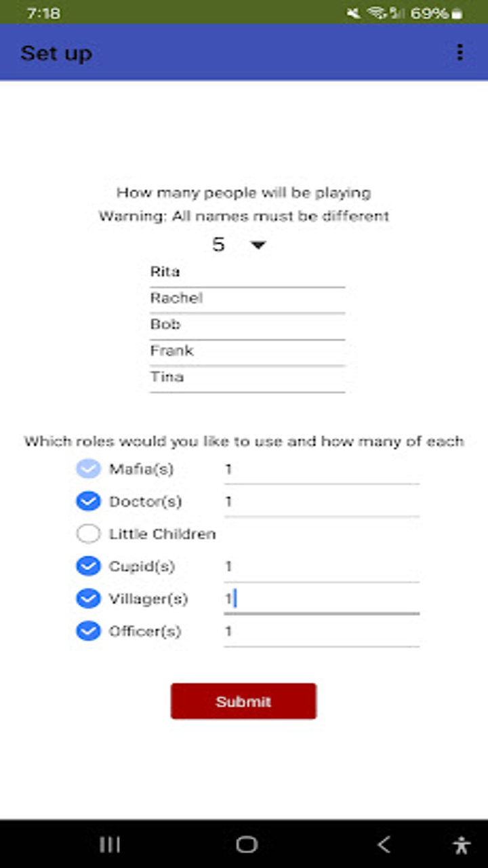Open the recent apps switcher

coord(110,844)
